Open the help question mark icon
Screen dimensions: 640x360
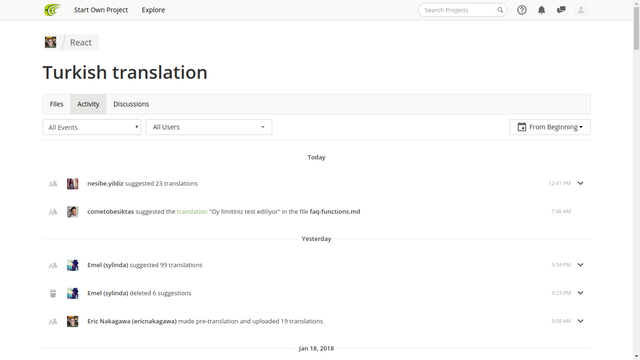(522, 10)
